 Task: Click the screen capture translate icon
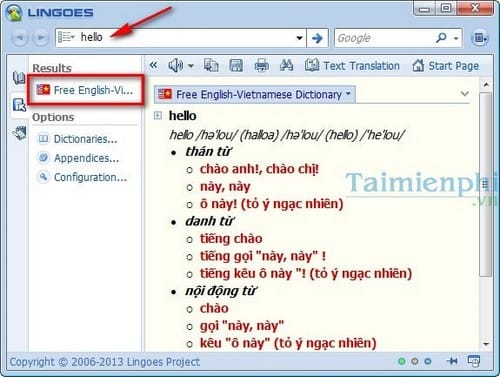(x=474, y=361)
